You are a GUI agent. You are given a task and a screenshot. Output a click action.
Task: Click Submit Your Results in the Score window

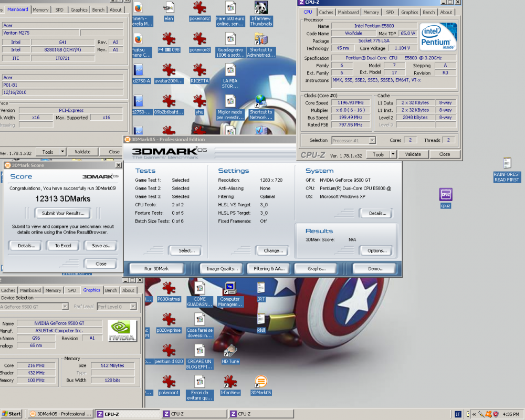point(62,213)
